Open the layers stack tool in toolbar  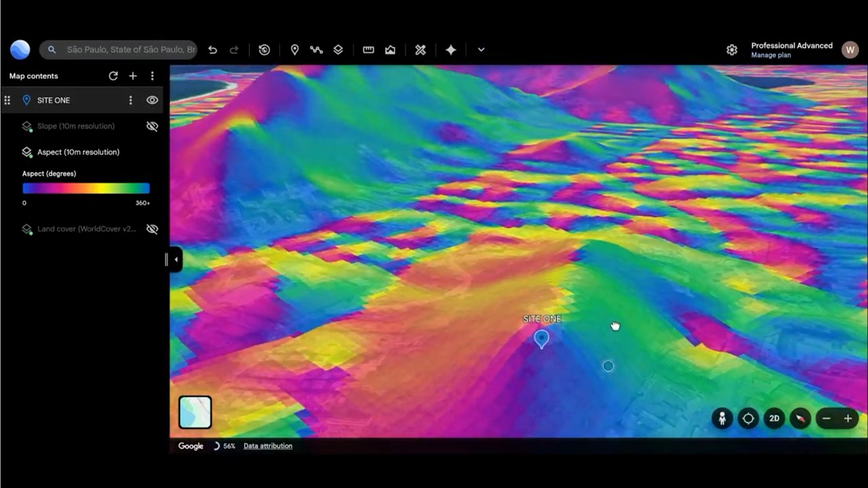coord(338,49)
